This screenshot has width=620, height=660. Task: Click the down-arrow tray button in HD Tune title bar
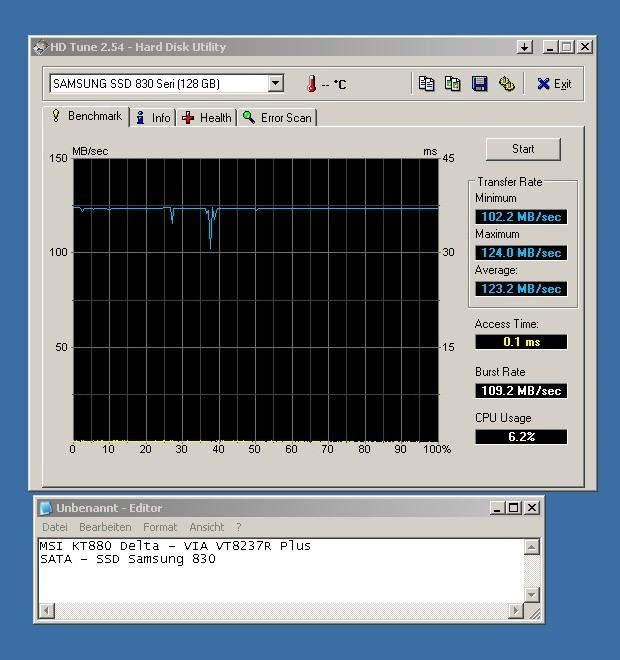click(525, 47)
